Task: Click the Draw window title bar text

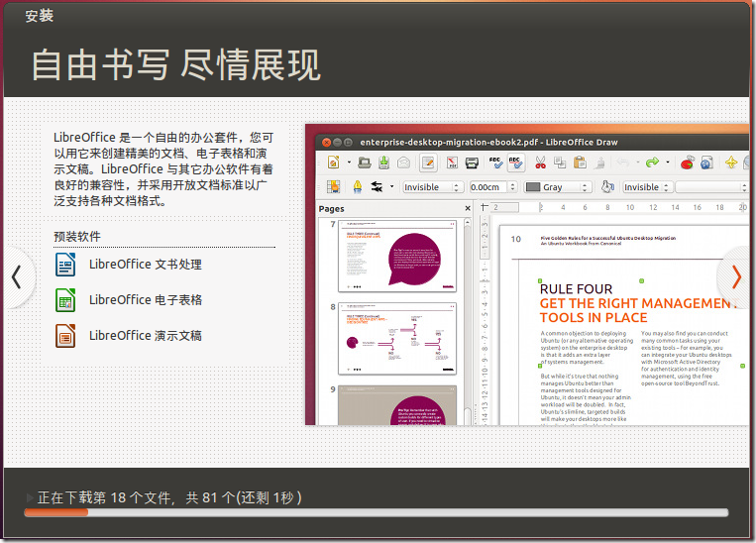Action: pos(488,143)
